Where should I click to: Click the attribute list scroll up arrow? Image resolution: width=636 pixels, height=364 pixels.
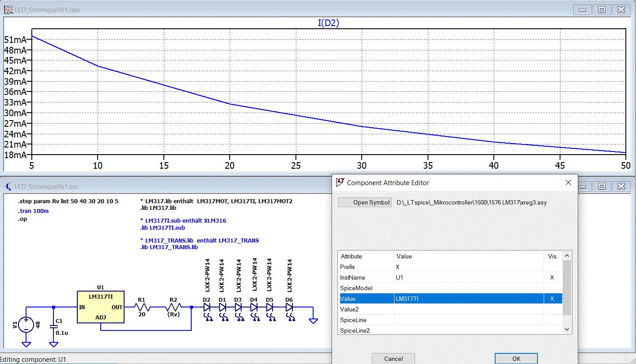(567, 256)
